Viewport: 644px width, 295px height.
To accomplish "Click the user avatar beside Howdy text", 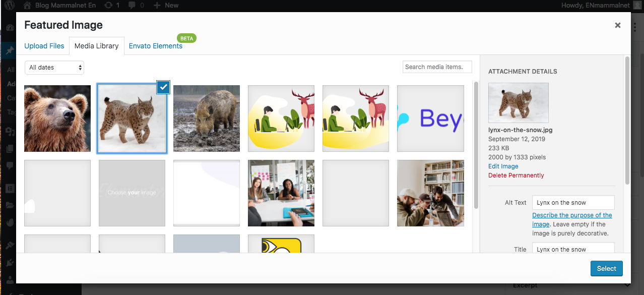I will coord(637,5).
